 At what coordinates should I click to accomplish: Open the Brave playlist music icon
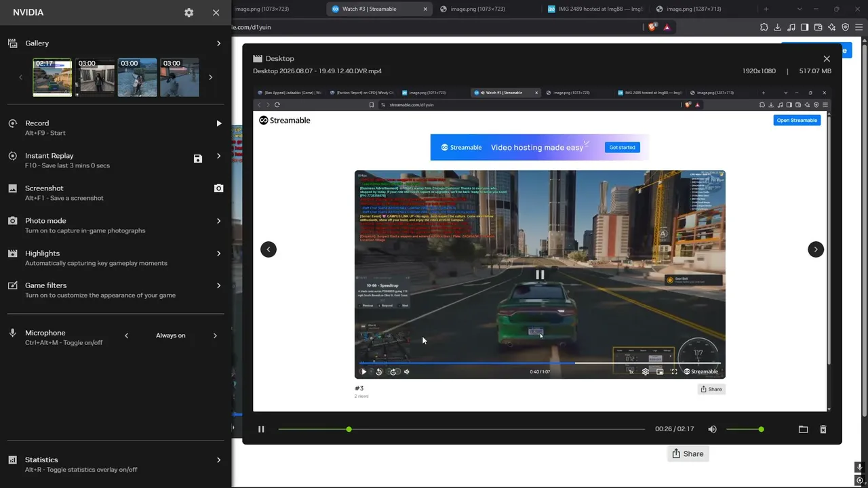point(791,27)
